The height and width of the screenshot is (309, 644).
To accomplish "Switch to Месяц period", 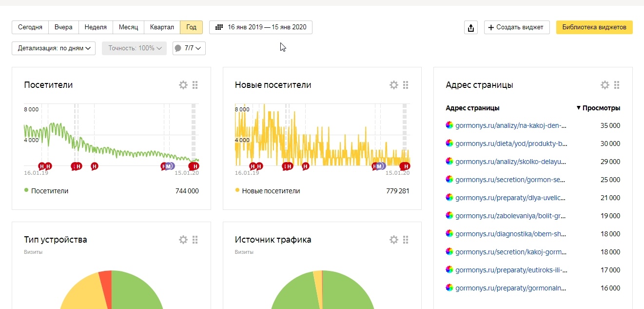I will coord(128,27).
